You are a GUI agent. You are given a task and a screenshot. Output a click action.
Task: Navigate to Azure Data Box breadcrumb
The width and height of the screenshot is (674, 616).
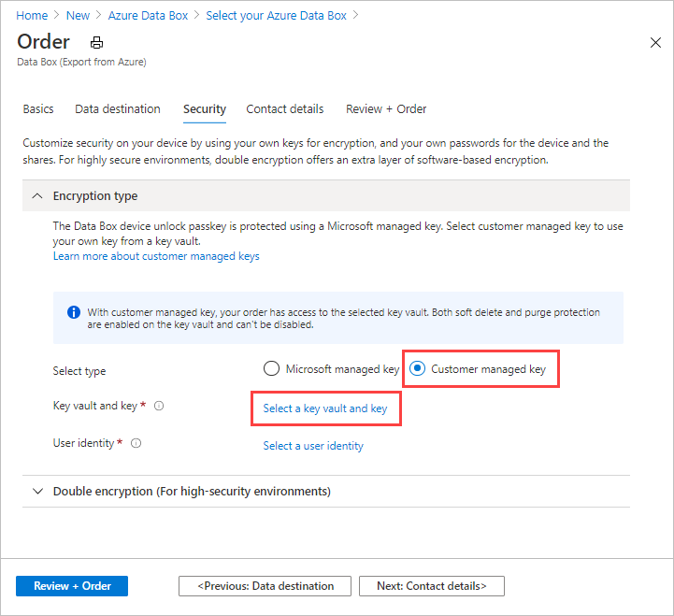coord(148,16)
